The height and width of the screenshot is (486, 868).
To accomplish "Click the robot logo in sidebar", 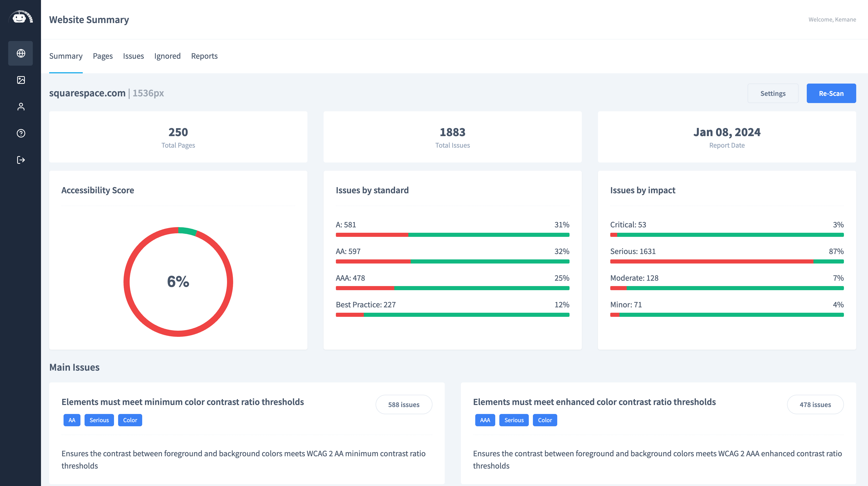I will click(20, 17).
